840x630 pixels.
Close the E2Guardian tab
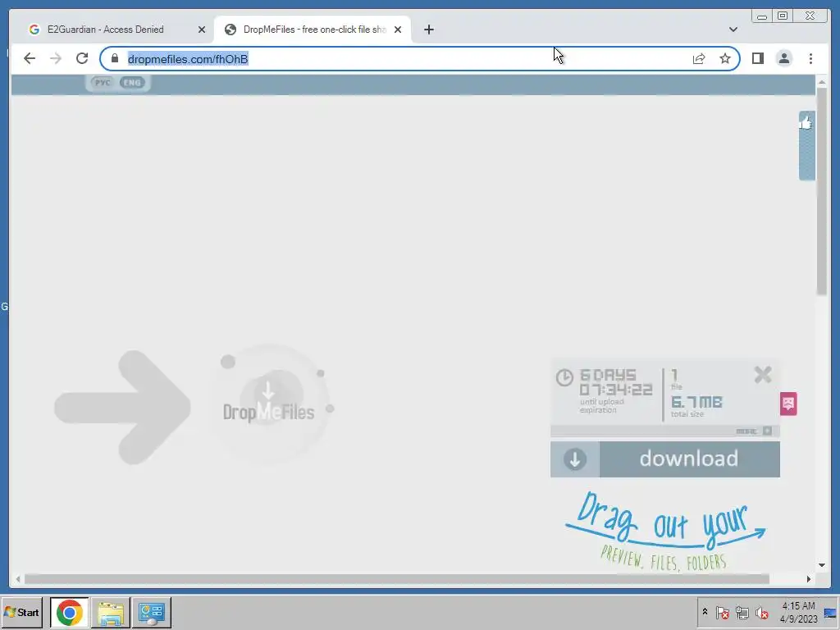tap(202, 30)
